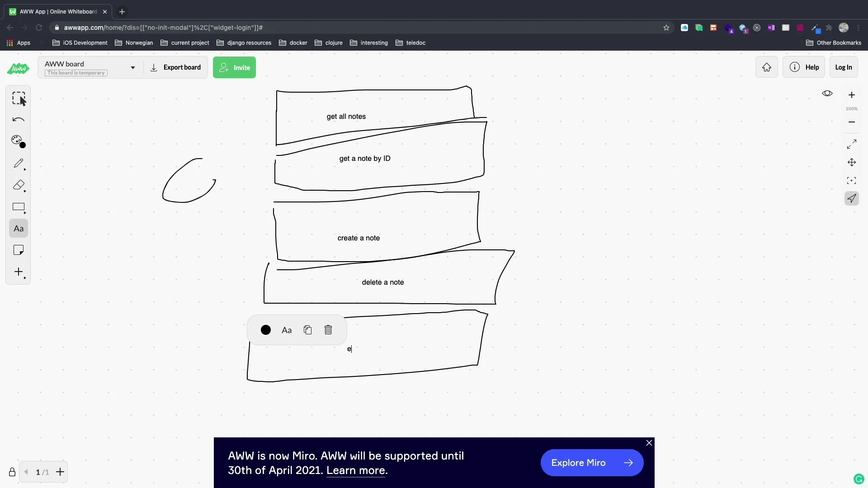Viewport: 868px width, 488px height.
Task: Click the Log In button
Action: point(844,67)
